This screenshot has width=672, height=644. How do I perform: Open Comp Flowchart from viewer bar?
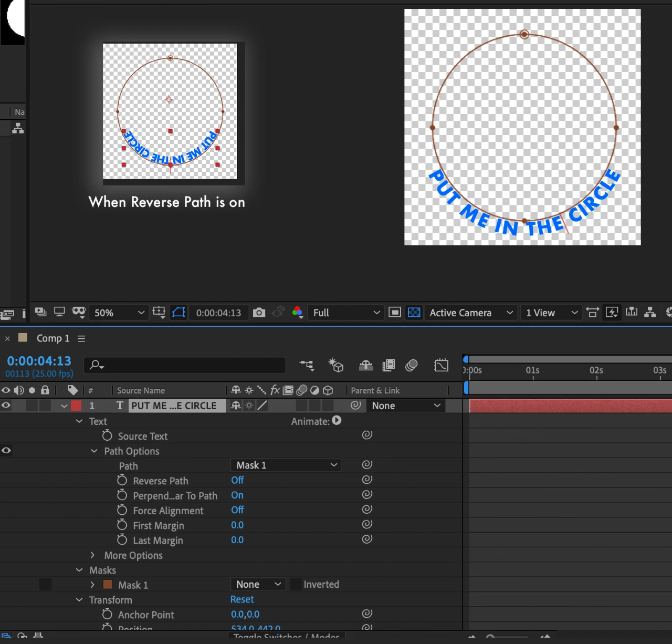point(650,312)
